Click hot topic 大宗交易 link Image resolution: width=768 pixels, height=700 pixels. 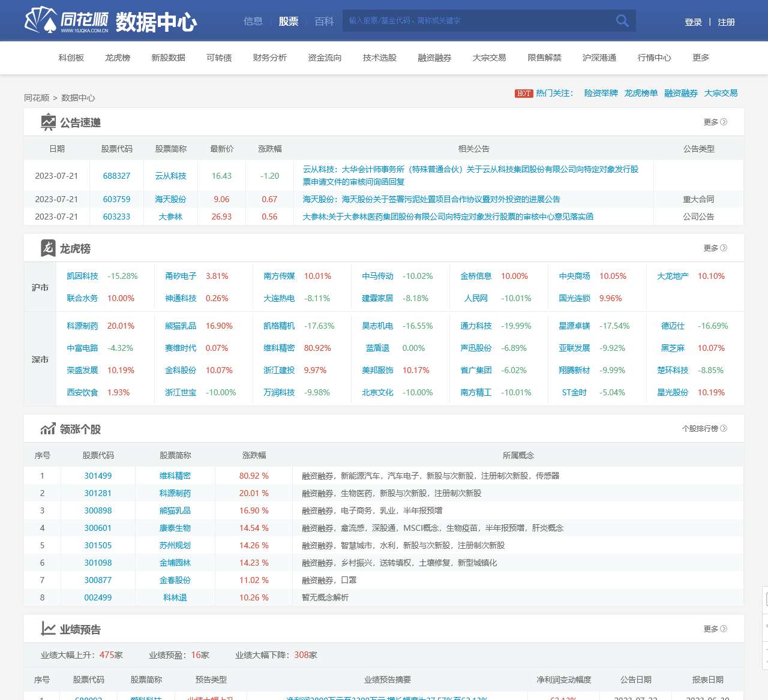click(721, 93)
